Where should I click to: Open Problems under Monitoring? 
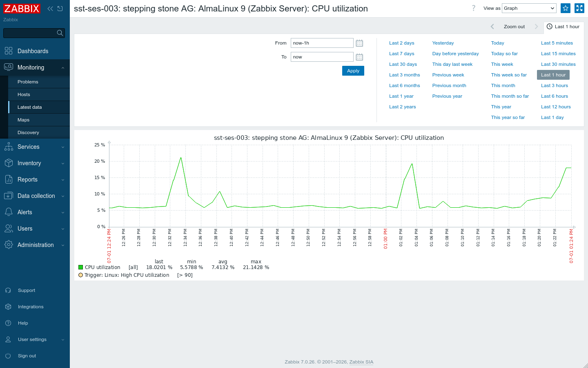click(39, 82)
